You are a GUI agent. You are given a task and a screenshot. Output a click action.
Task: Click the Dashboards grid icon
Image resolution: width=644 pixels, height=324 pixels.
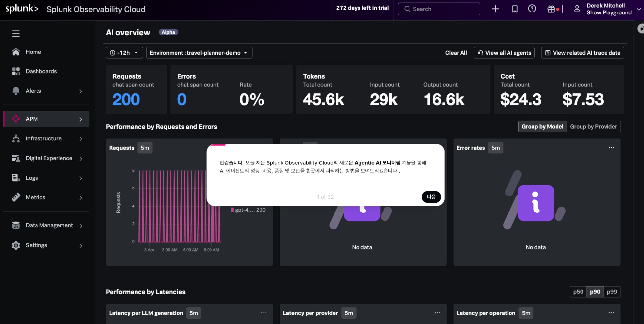point(16,71)
